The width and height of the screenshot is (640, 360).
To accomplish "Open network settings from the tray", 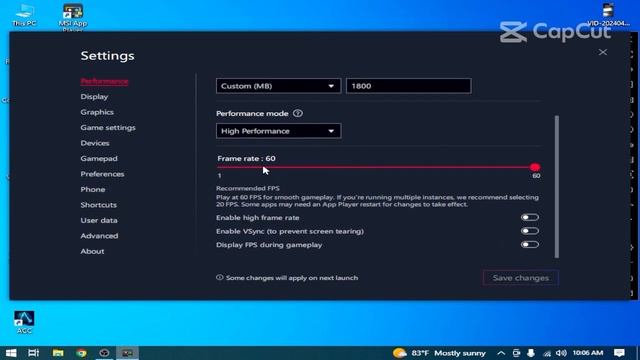I will click(547, 353).
